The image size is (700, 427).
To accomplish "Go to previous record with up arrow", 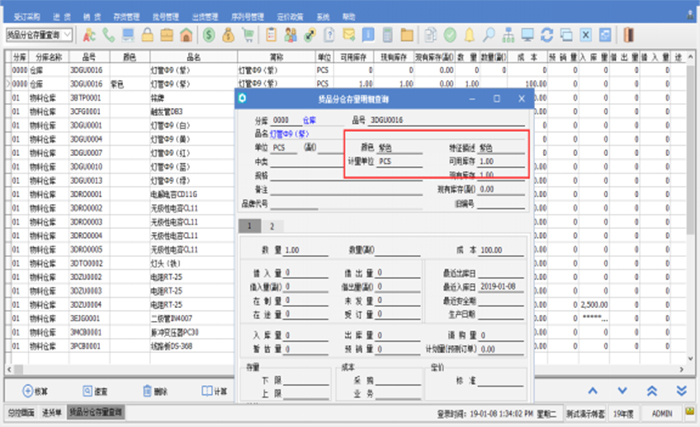I will tap(592, 391).
